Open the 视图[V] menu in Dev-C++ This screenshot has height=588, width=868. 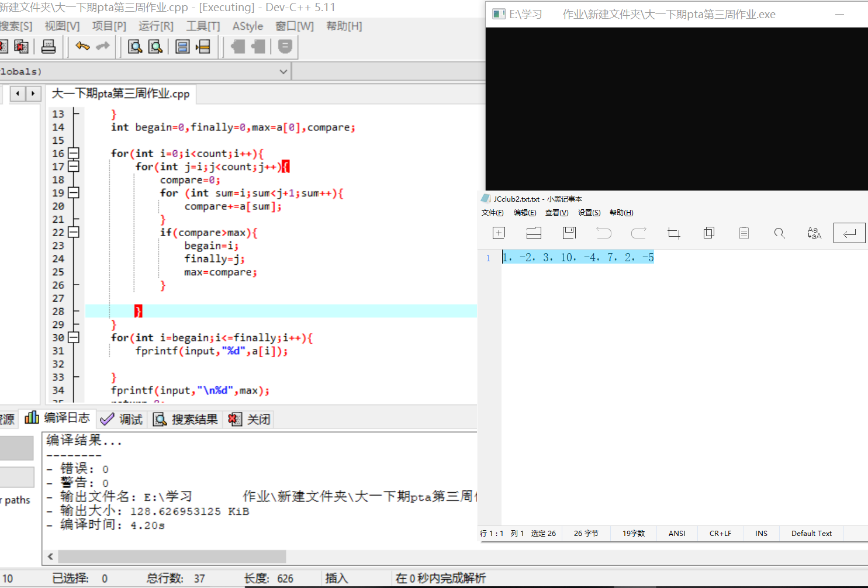coord(62,26)
